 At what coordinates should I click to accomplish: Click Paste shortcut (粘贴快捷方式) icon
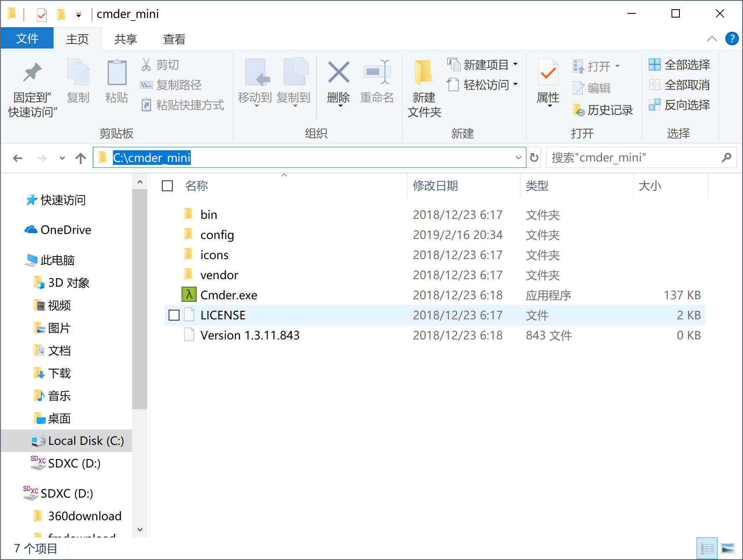tap(146, 105)
